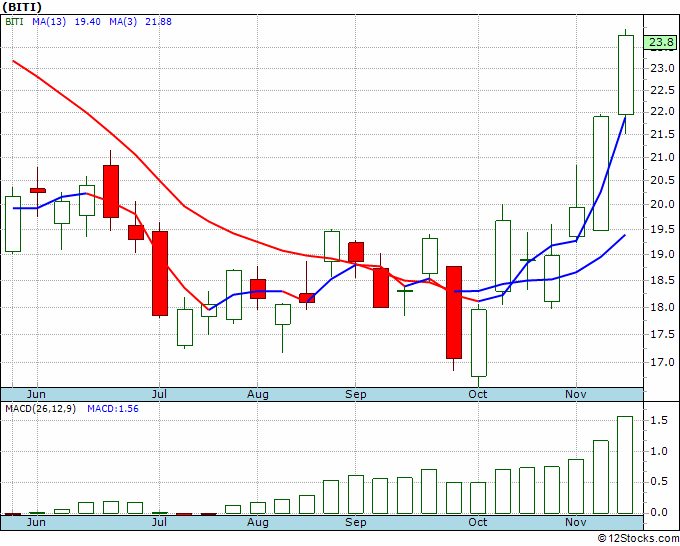Open the 12Stocks.com copyright link
Viewport: 680px width, 546px height.
(x=638, y=539)
